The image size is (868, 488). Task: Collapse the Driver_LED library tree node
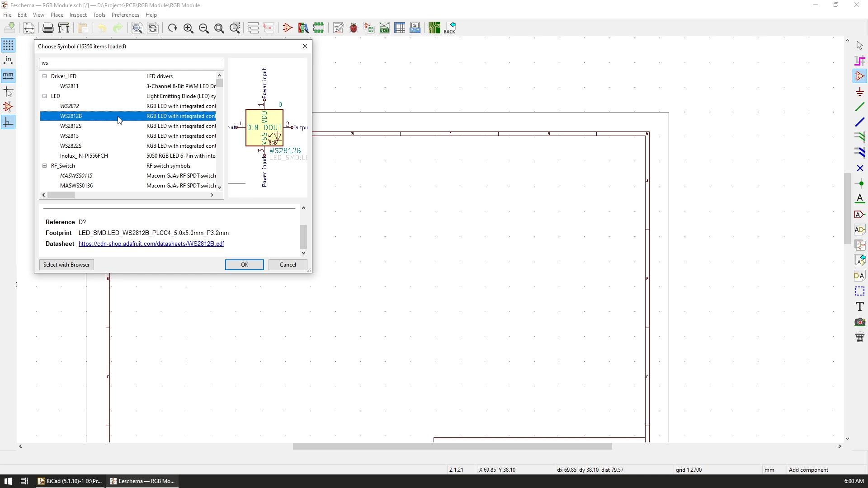click(x=45, y=76)
